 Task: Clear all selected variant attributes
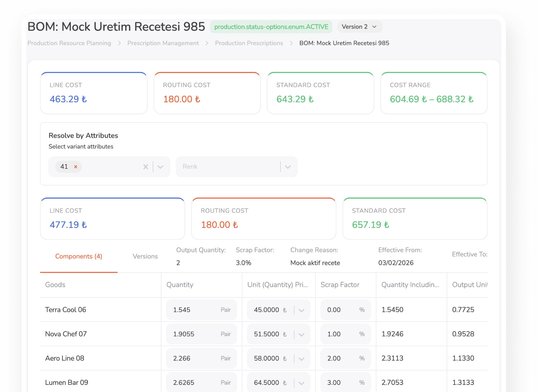coord(145,167)
